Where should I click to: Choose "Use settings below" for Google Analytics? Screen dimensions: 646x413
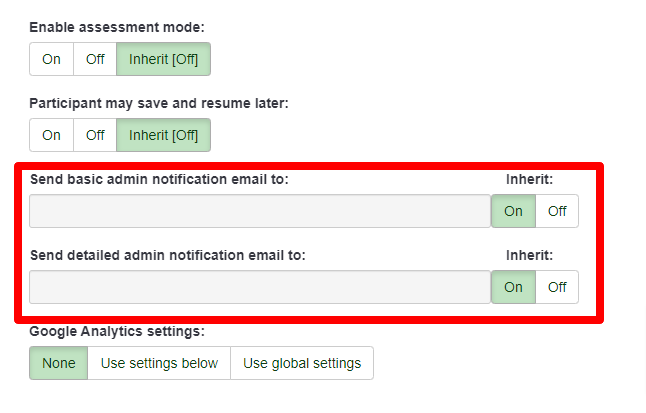[x=159, y=363]
